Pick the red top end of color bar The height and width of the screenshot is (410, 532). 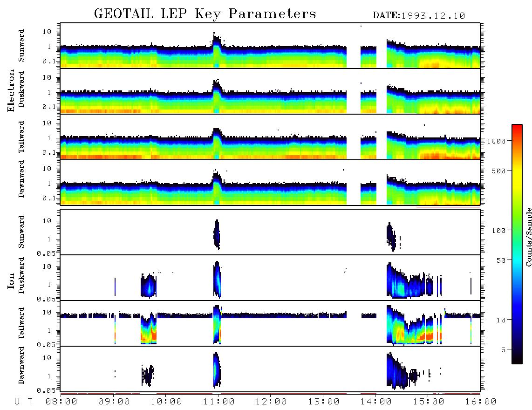[517, 127]
